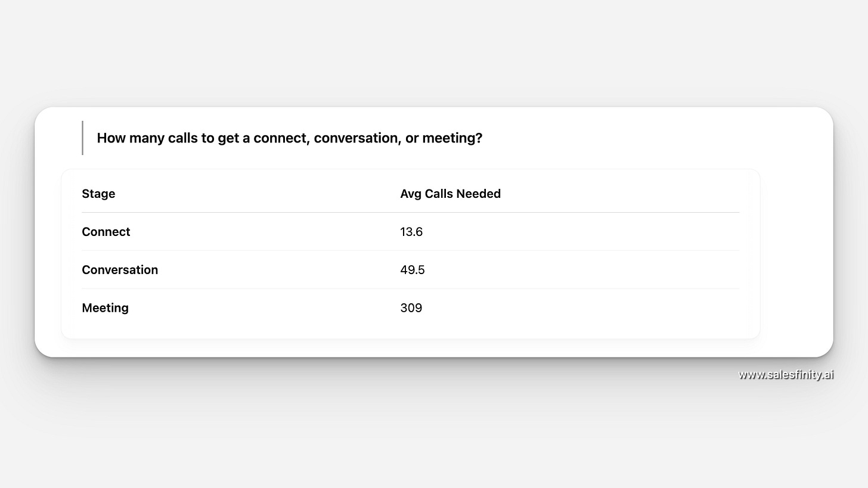Screen dimensions: 868x488
Task: Click the divider line below the table header
Action: pos(410,212)
